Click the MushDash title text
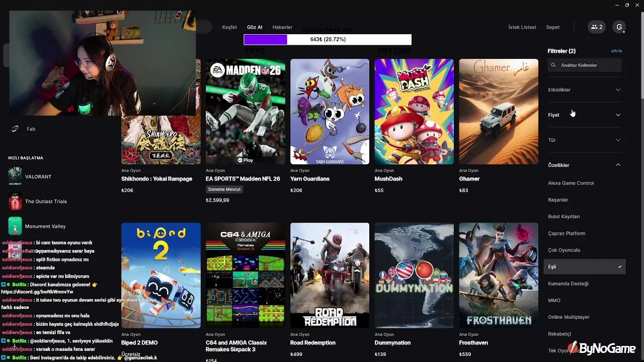 (x=388, y=179)
